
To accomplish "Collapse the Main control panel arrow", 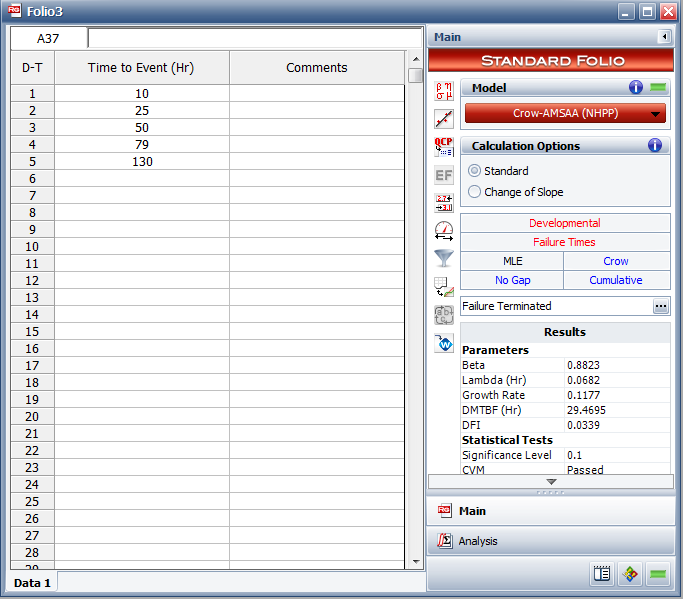I will (663, 37).
